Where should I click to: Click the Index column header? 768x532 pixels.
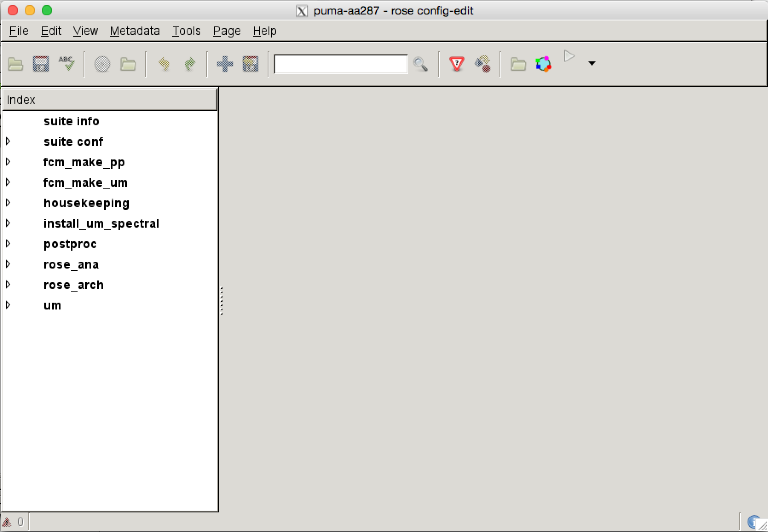[x=110, y=100]
